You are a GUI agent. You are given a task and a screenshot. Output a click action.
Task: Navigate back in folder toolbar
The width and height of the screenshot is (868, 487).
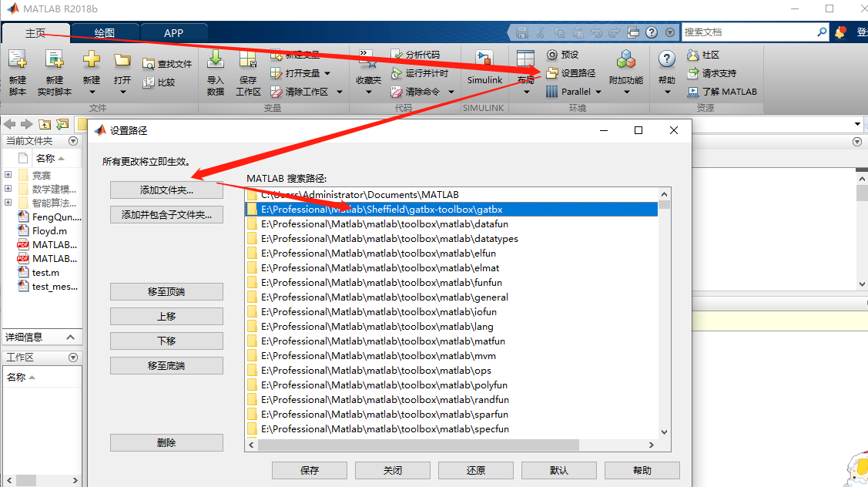coord(9,124)
